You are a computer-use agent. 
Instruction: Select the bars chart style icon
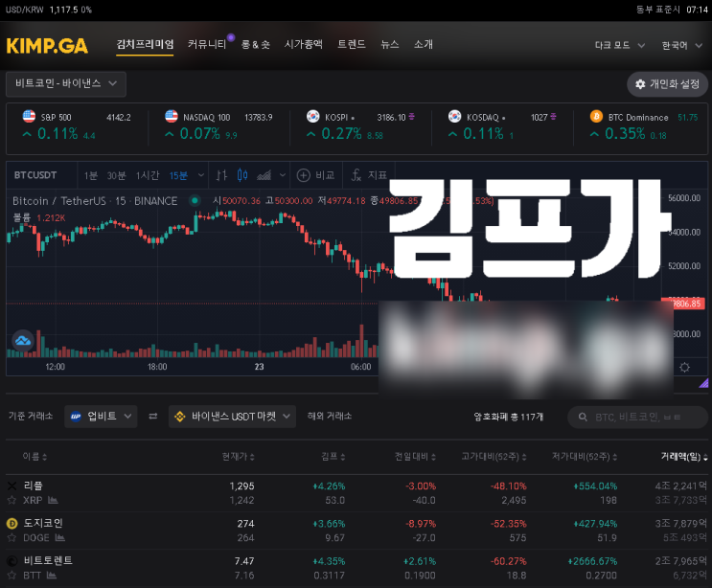[221, 175]
